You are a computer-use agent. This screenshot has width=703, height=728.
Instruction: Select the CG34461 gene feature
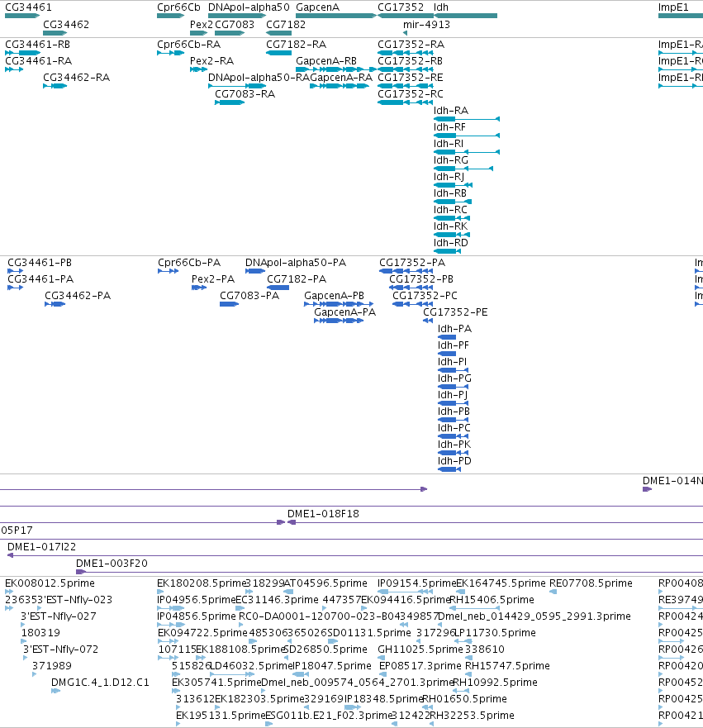22,16
